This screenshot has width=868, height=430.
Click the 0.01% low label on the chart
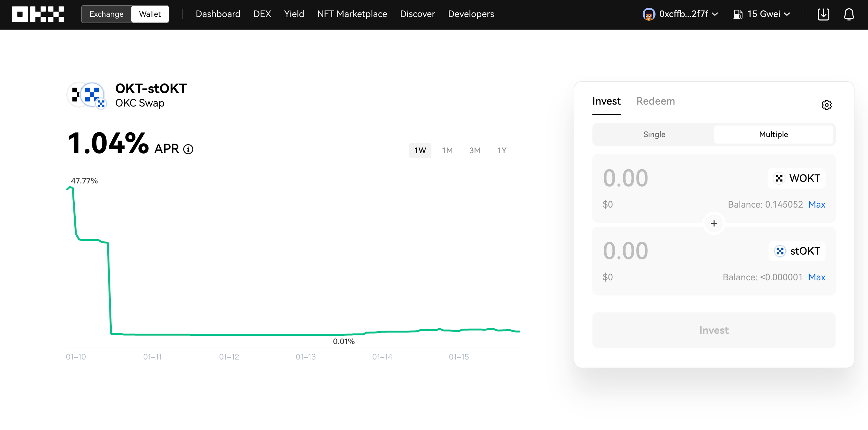(344, 341)
